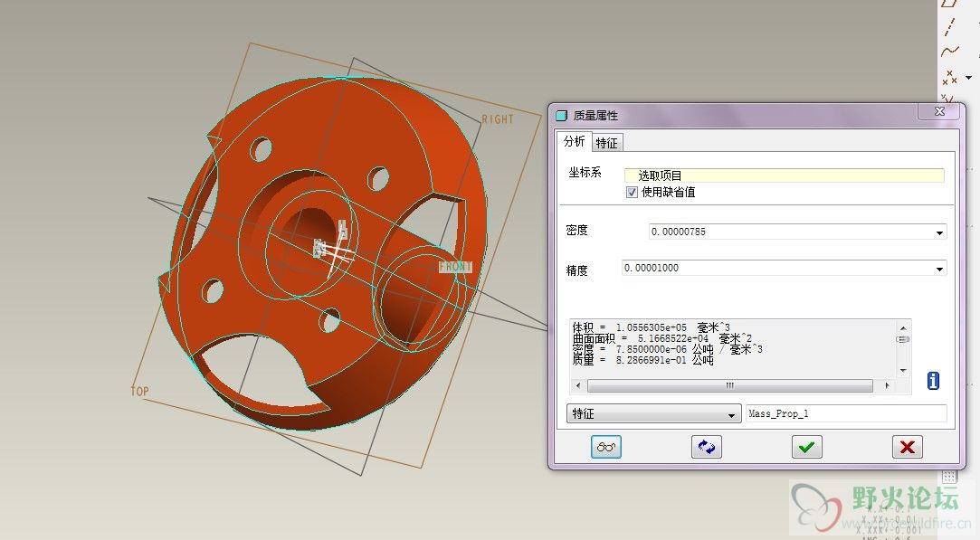Accept analysis with green checkmark
980x540 pixels.
pos(806,447)
